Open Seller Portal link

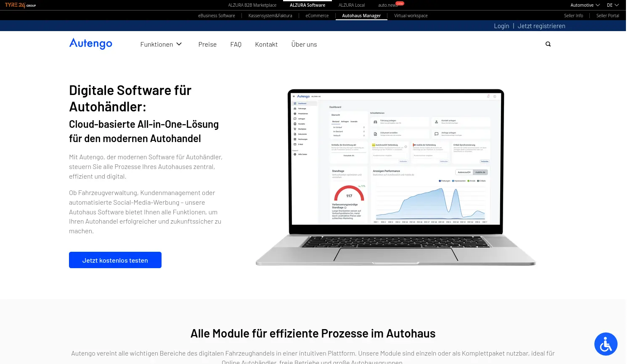point(607,16)
